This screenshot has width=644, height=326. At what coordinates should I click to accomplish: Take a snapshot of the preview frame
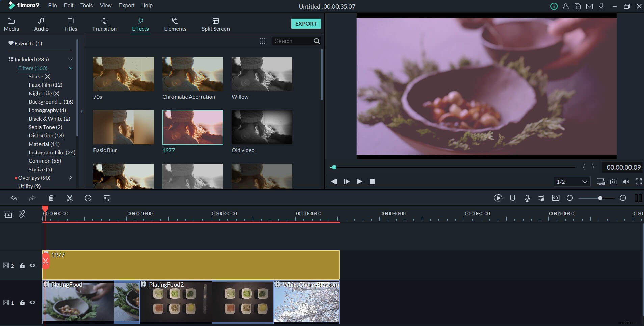pos(613,181)
